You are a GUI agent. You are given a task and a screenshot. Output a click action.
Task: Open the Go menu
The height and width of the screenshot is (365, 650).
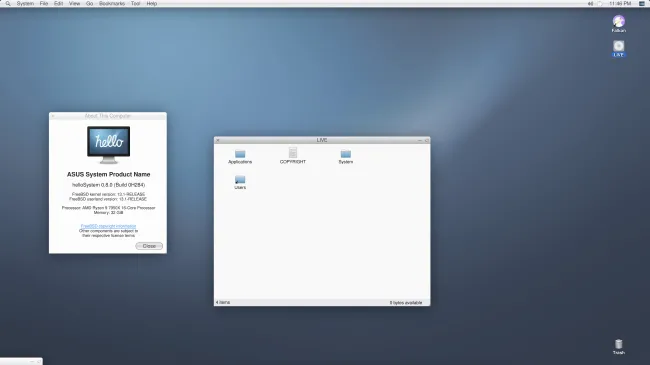point(90,3)
